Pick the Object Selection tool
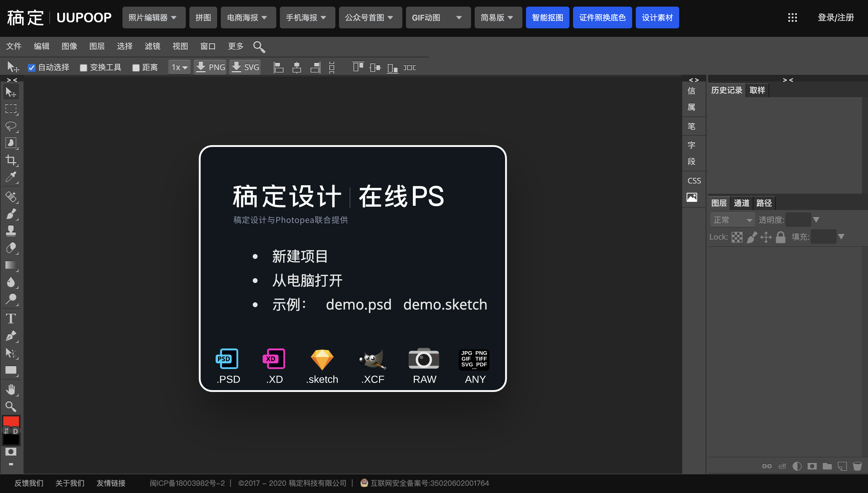The width and height of the screenshot is (868, 493). [x=11, y=143]
